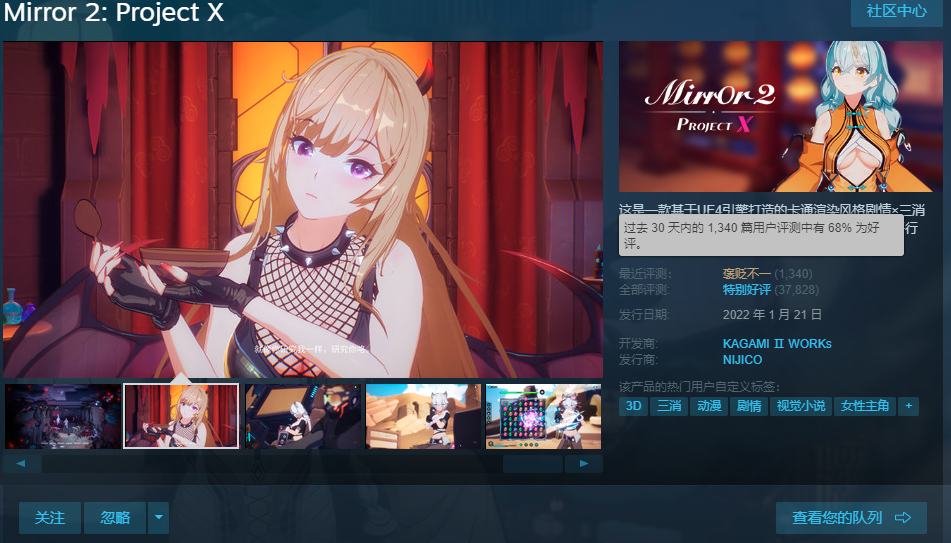951x543 pixels.
Task: Select the blonde demon girl thumbnail
Action: click(181, 416)
